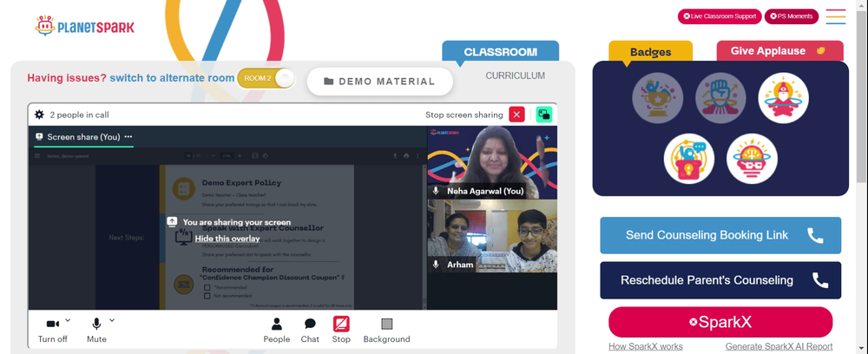This screenshot has height=354, width=868.
Task: Mute the microphone
Action: (96, 330)
